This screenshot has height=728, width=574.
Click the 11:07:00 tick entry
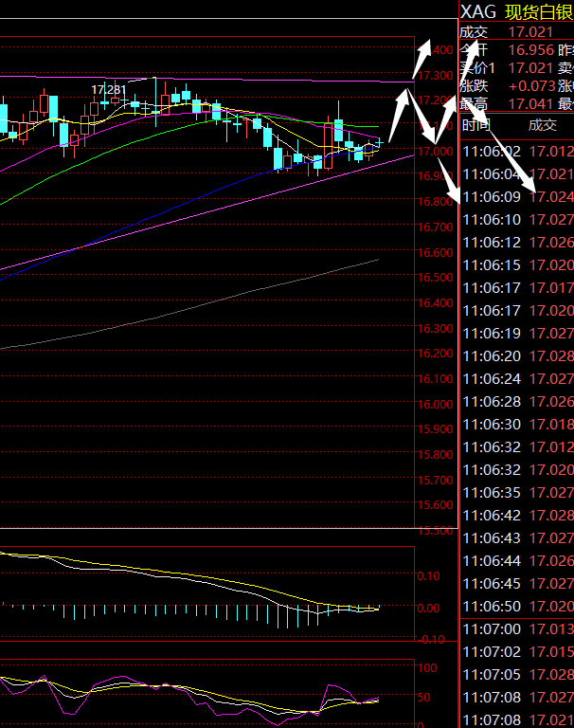pos(516,629)
